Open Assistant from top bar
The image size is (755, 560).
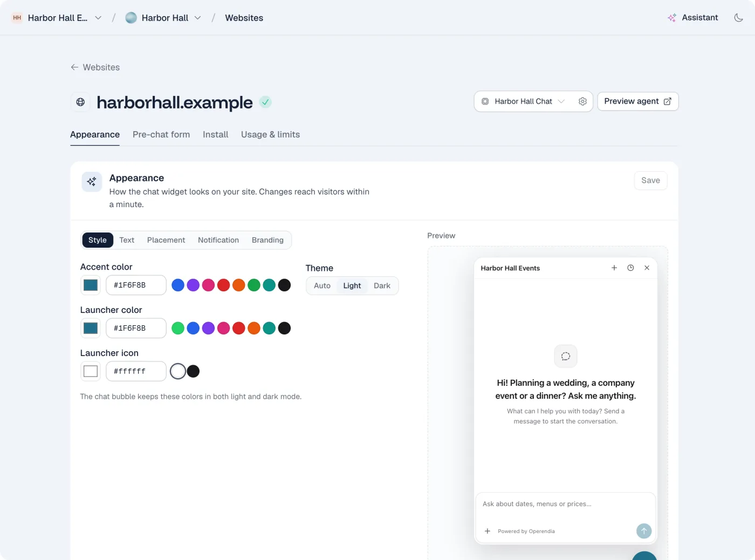coord(693,18)
